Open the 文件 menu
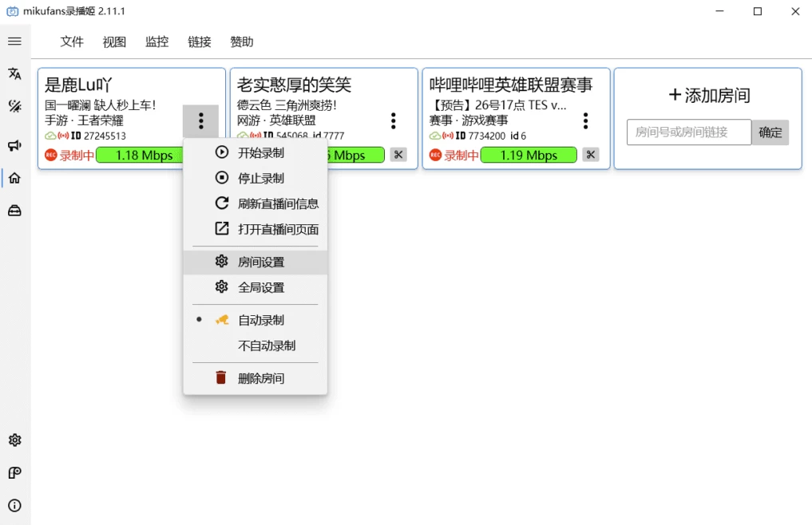812x525 pixels. click(x=72, y=41)
